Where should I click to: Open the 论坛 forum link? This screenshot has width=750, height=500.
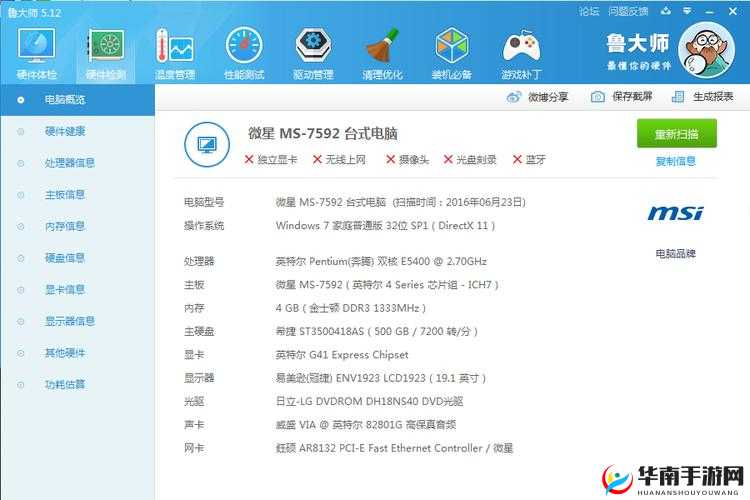click(589, 11)
